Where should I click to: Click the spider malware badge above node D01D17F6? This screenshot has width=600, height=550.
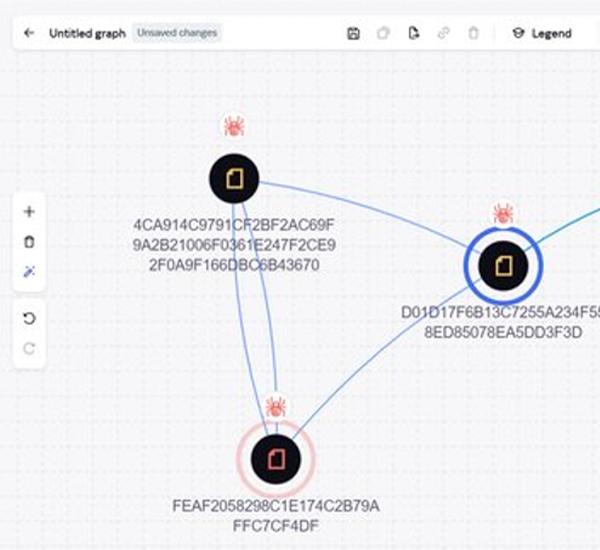(x=503, y=214)
